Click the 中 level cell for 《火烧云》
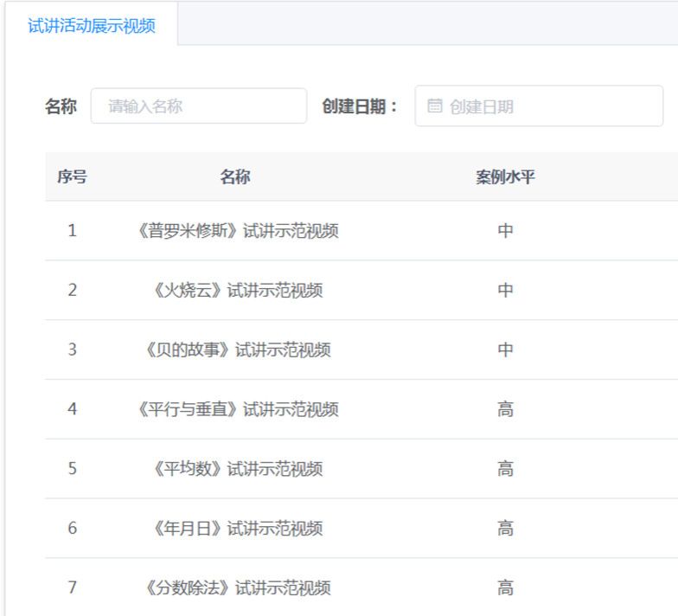The width and height of the screenshot is (678, 616). point(505,291)
